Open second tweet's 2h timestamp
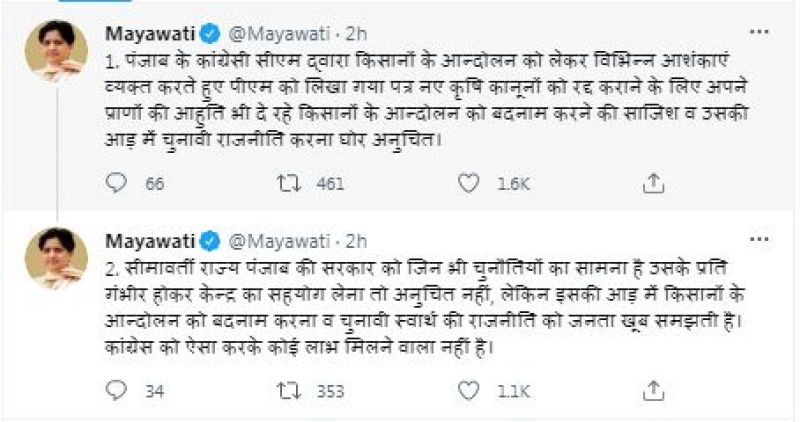 point(357,241)
